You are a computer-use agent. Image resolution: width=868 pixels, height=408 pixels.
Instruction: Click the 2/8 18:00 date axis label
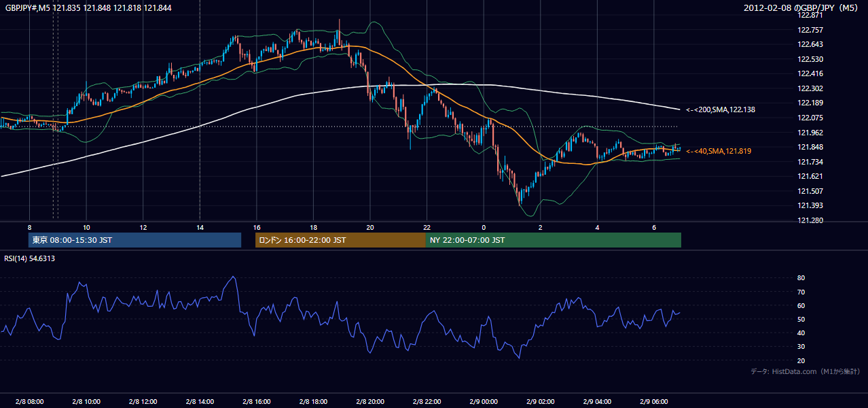(x=313, y=402)
